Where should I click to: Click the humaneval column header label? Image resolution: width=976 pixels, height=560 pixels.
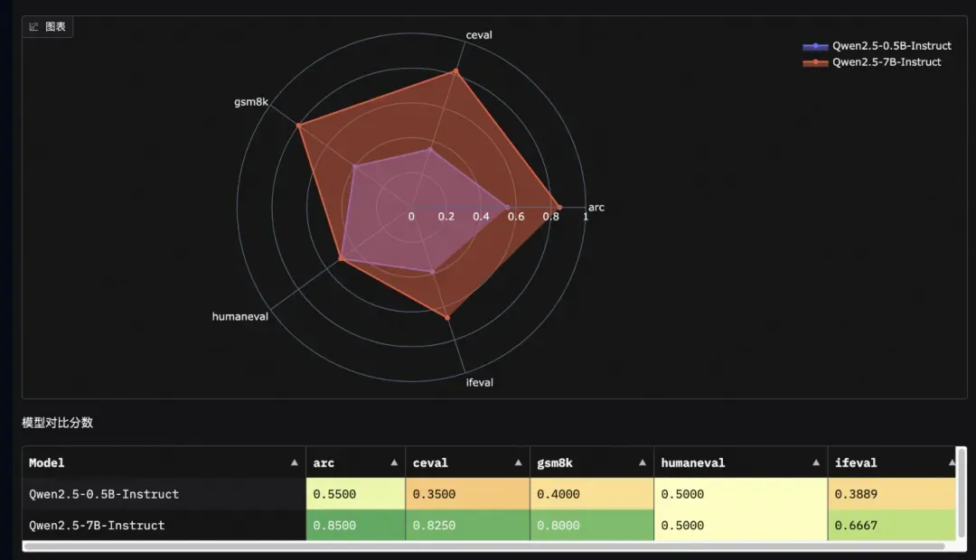[693, 463]
